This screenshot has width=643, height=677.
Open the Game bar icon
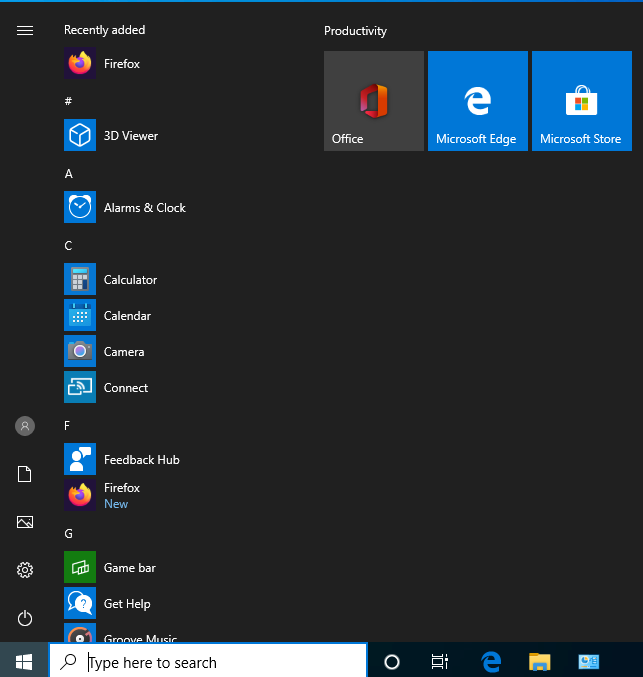click(x=80, y=567)
